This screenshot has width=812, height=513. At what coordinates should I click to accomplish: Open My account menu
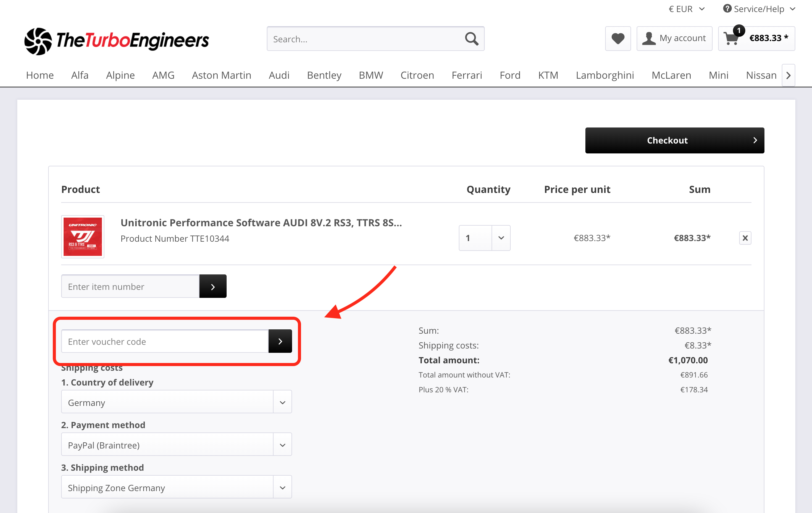coord(674,38)
